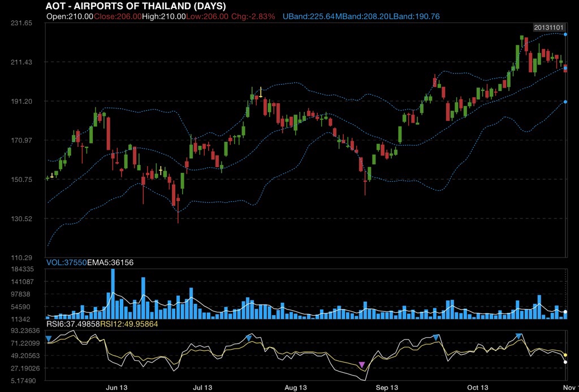This screenshot has height=392, width=579.
Task: Select the Jul 13 date axis label
Action: (x=203, y=387)
